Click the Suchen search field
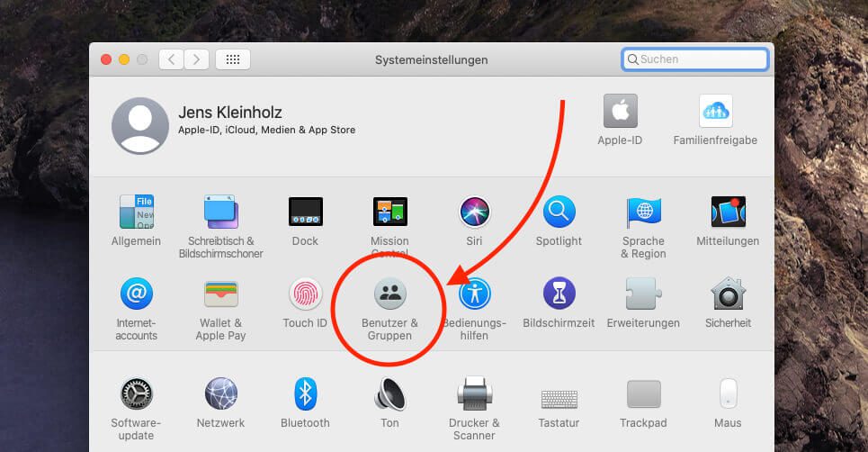 pos(695,59)
